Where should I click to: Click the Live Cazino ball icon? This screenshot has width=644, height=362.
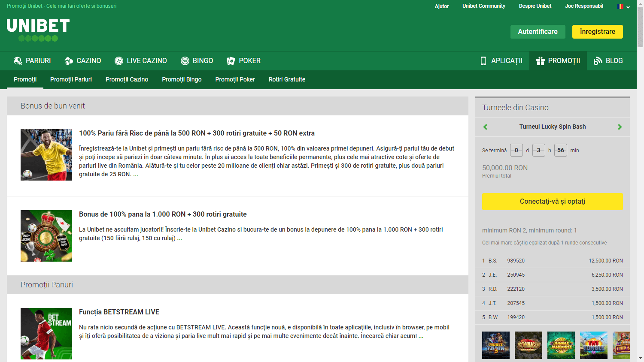(118, 60)
